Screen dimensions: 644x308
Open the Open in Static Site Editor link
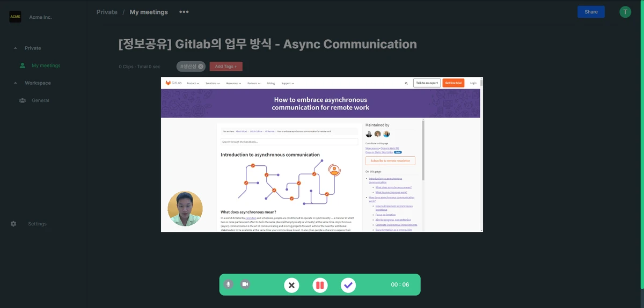(379, 152)
